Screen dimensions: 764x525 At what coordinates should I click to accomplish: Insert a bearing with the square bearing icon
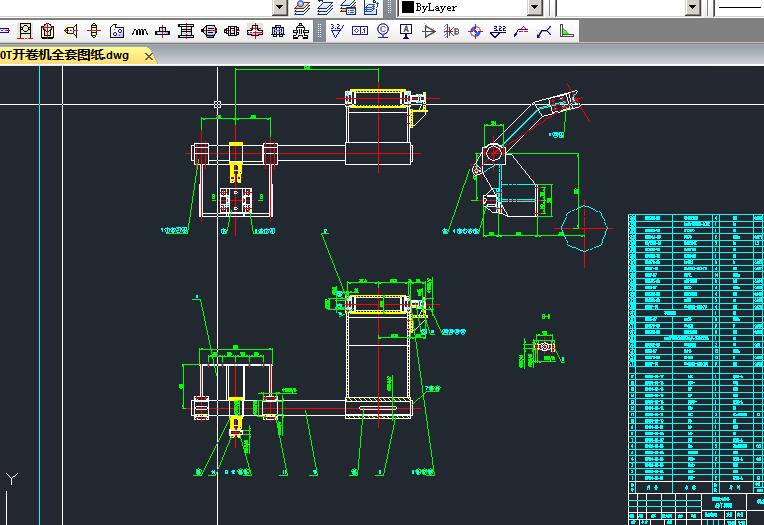point(25,31)
